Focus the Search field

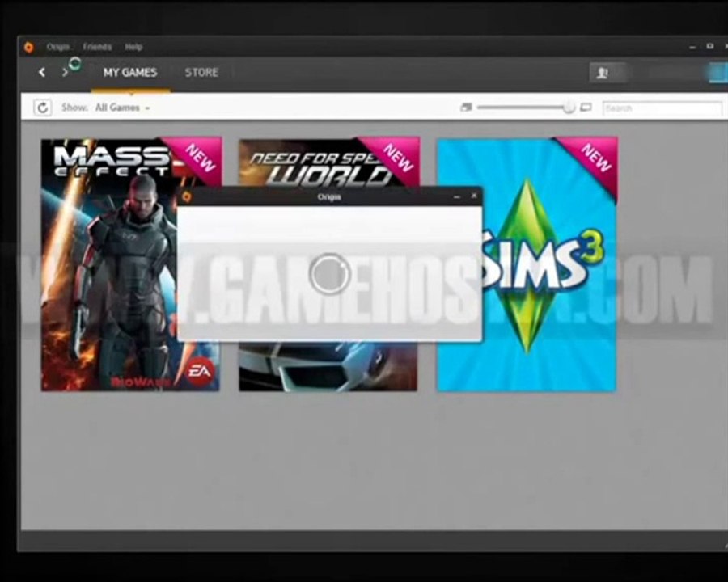pyautogui.click(x=662, y=108)
